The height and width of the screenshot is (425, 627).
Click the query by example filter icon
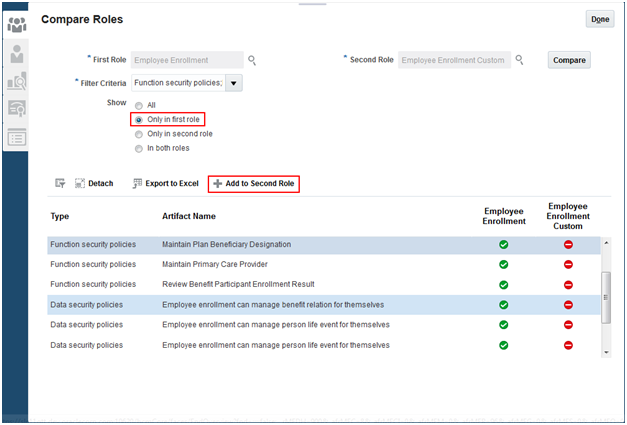click(x=60, y=184)
